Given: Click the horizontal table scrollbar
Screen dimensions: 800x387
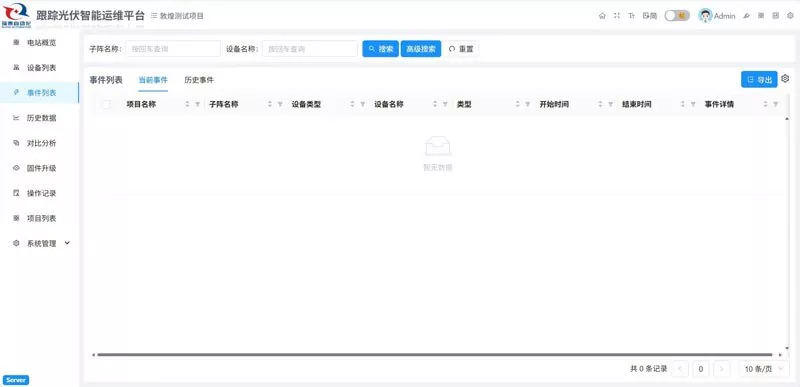Looking at the screenshot, I should 435,355.
